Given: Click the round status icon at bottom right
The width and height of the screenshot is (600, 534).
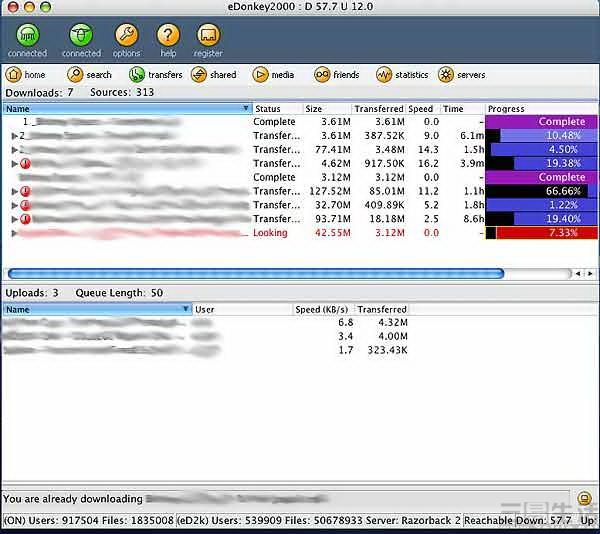Looking at the screenshot, I should click(584, 498).
